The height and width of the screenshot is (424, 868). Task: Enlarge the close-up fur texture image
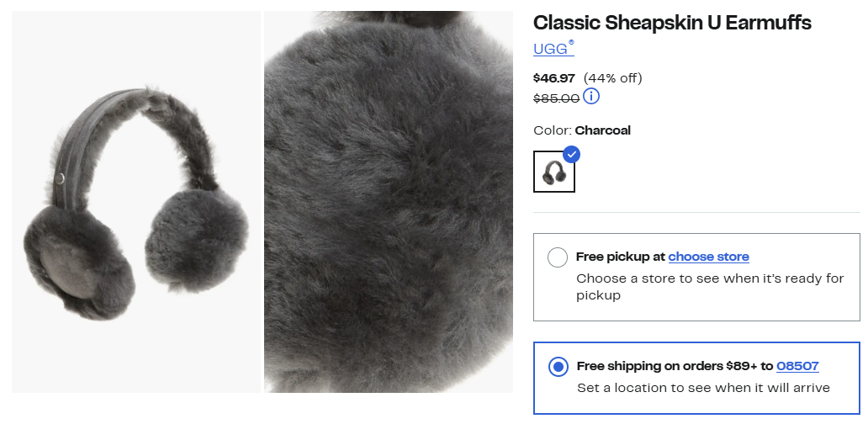point(388,202)
